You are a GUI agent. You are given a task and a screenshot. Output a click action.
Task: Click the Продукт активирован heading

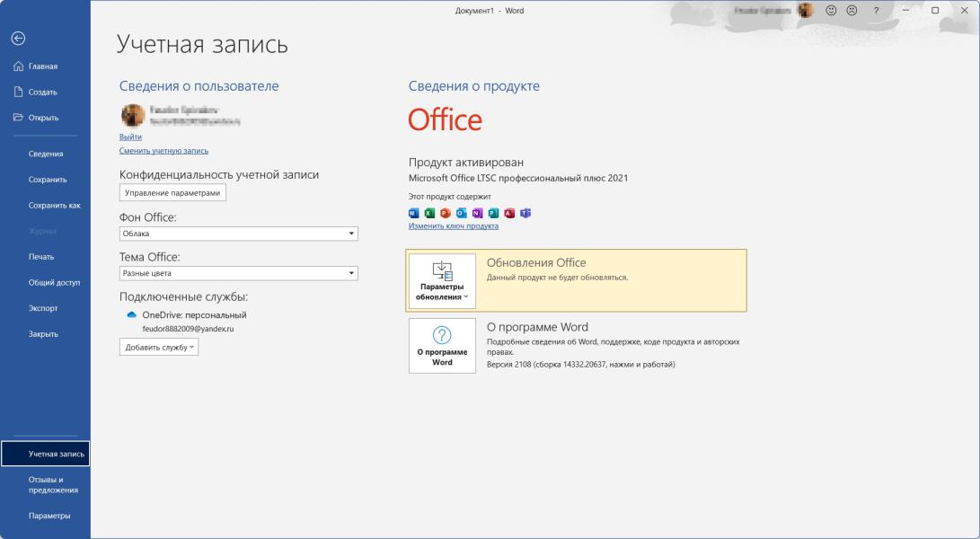(466, 163)
